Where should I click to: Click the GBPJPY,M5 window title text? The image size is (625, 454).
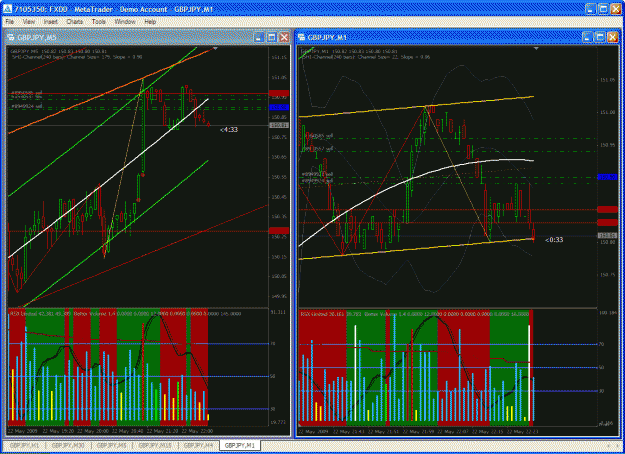tap(37, 37)
